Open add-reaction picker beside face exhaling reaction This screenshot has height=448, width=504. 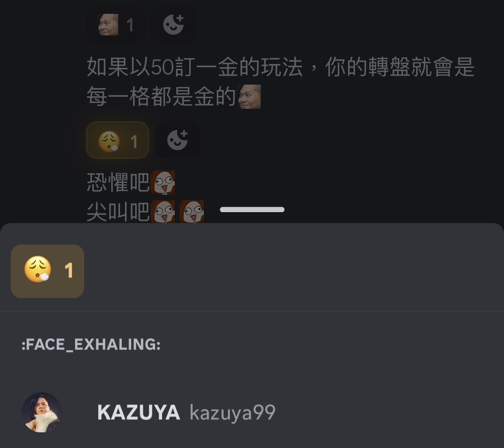tap(177, 141)
